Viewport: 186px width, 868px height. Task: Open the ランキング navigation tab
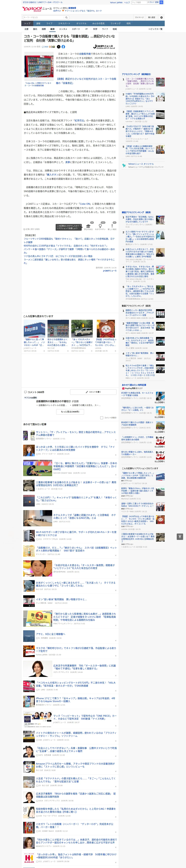(x=115, y=24)
